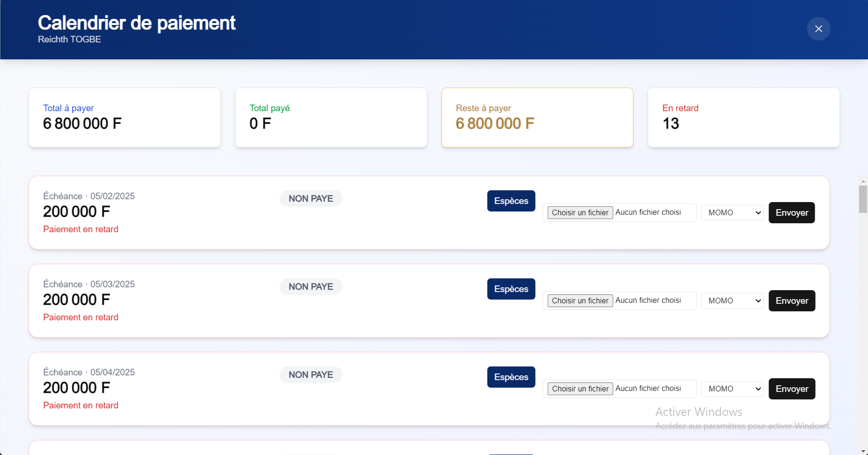Image resolution: width=868 pixels, height=455 pixels.
Task: Click the scrollbar down arrow
Action: (863, 451)
